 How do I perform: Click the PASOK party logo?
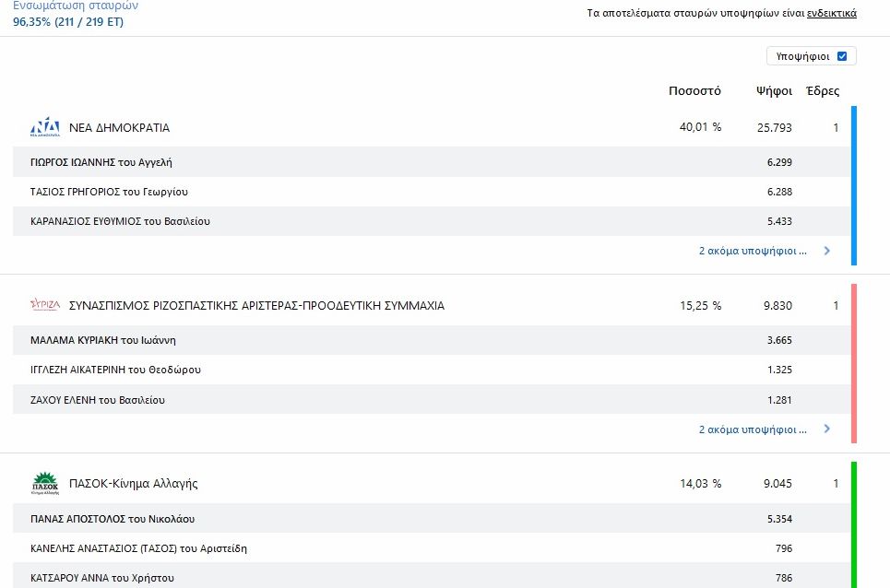pos(45,483)
